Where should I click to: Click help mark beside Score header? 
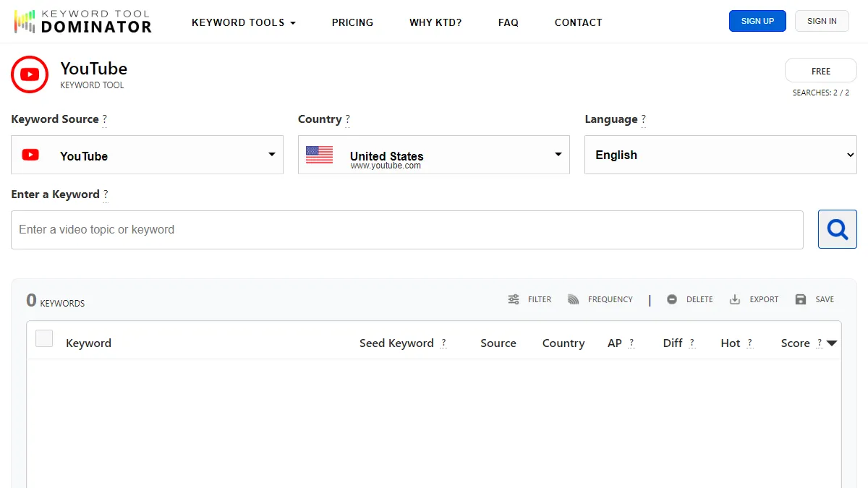coord(820,343)
